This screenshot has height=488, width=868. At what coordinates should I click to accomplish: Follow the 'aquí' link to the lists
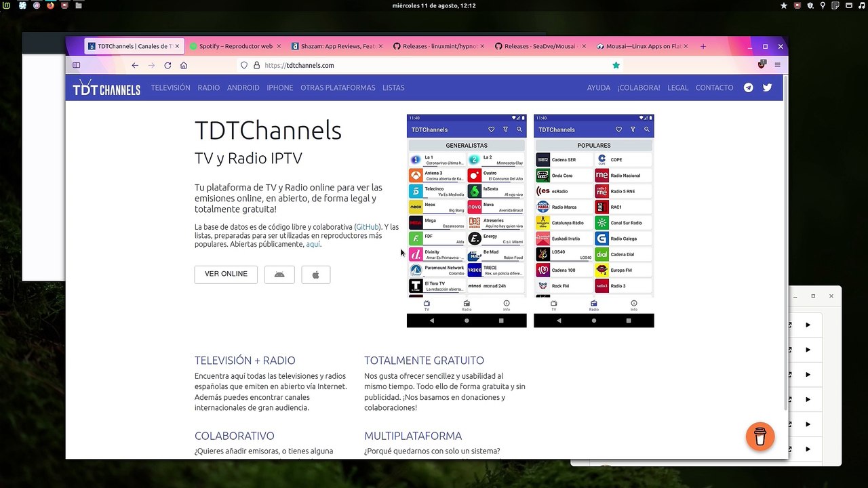point(313,244)
